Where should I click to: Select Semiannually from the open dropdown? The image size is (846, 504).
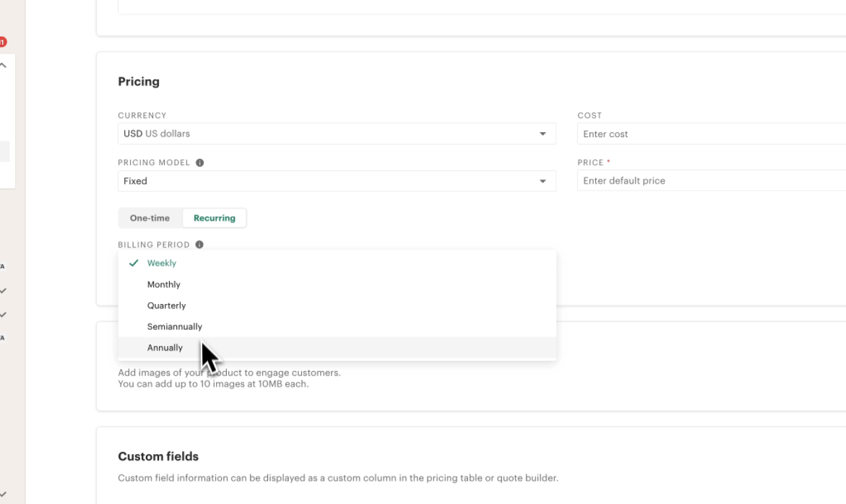(x=174, y=326)
